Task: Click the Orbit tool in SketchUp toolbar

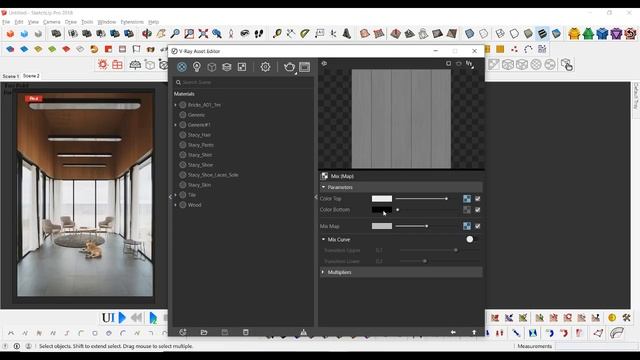Action: [147, 33]
